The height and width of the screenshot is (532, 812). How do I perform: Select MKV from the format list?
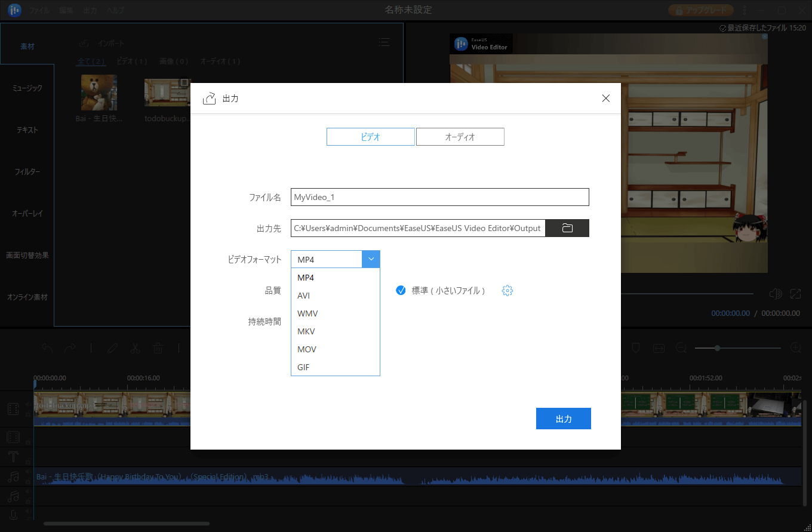(x=335, y=331)
